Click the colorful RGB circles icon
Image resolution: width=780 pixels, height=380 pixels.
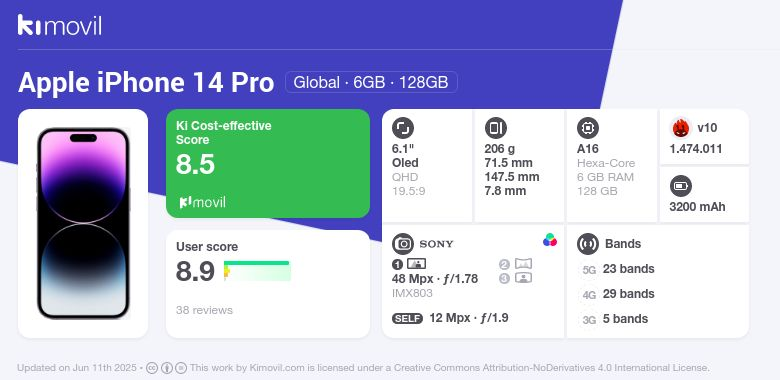(x=550, y=240)
